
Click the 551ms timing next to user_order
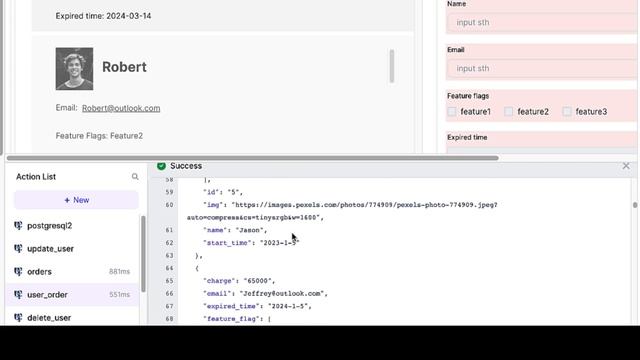point(119,294)
